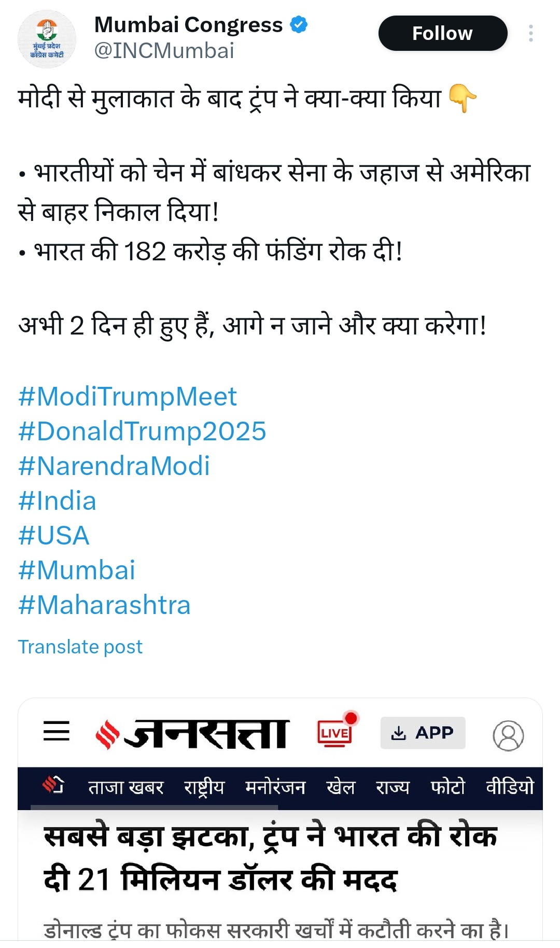Open the Jansatta hamburger menu

[x=57, y=731]
